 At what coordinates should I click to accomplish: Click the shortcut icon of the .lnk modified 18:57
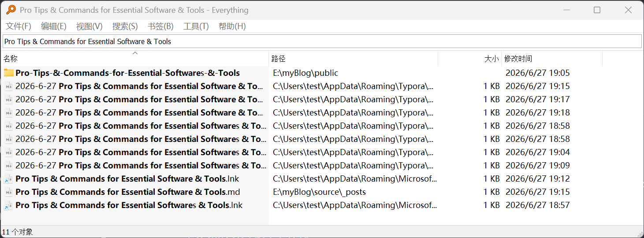(x=9, y=205)
